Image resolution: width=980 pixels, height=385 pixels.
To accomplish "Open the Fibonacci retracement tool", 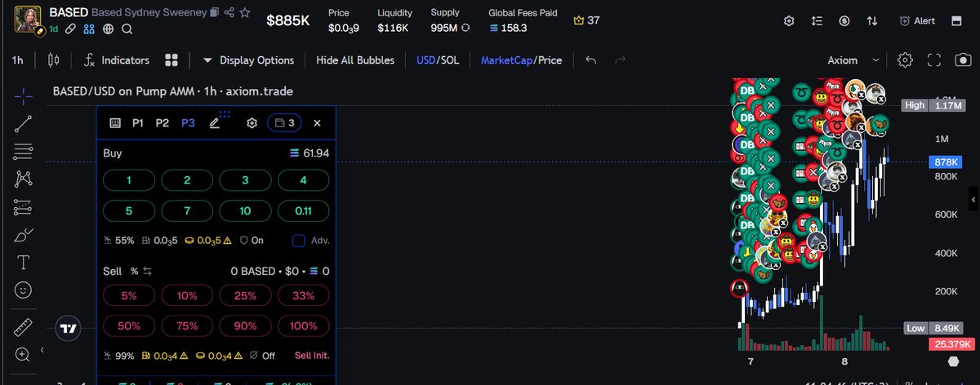I will click(24, 152).
